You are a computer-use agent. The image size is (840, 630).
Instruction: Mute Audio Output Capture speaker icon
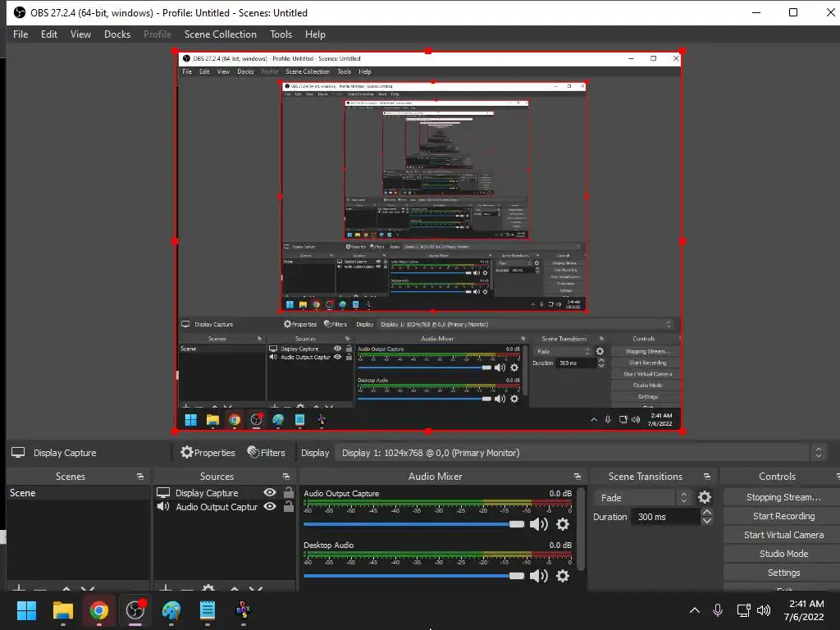coord(538,524)
